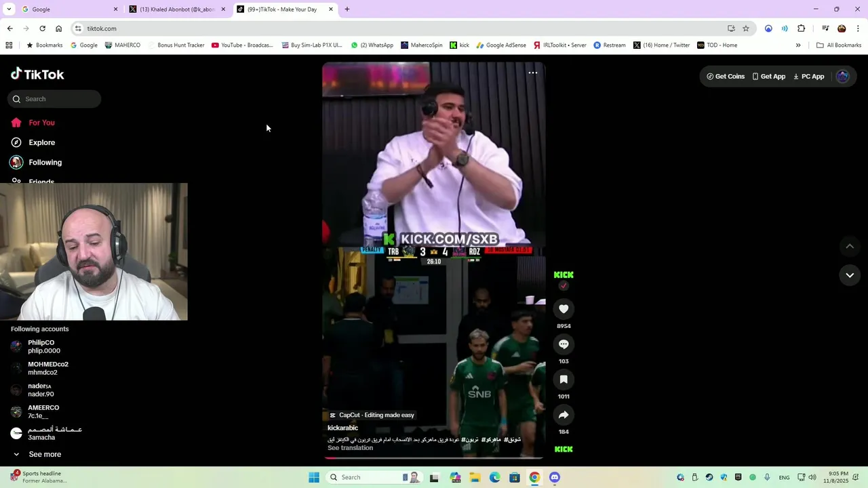Switch to Khaled Abonbot X tab
Image resolution: width=868 pixels, height=488 pixels.
176,9
